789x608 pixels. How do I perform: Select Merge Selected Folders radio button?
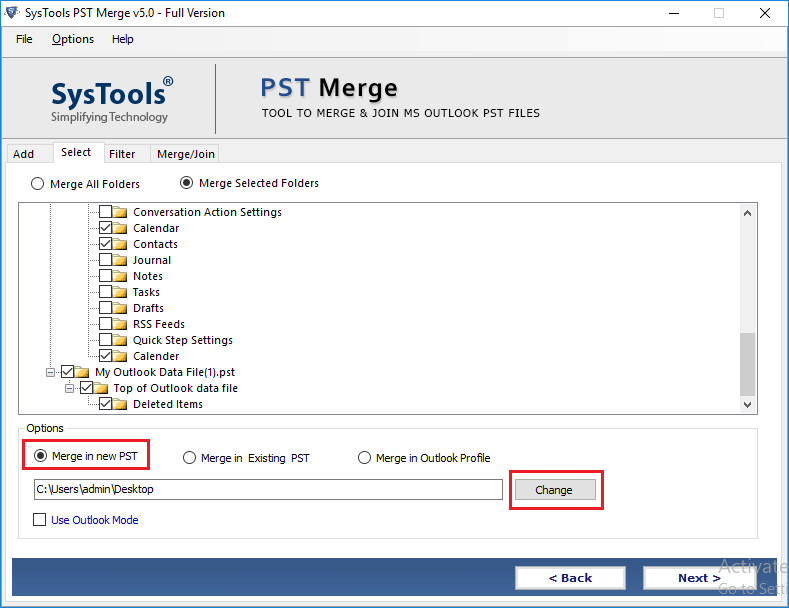click(186, 183)
